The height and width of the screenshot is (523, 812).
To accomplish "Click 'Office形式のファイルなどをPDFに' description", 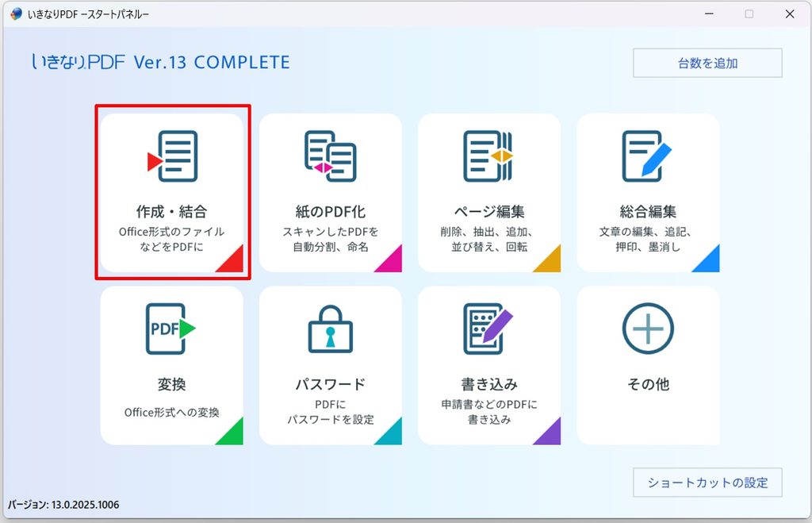I will pos(171,239).
